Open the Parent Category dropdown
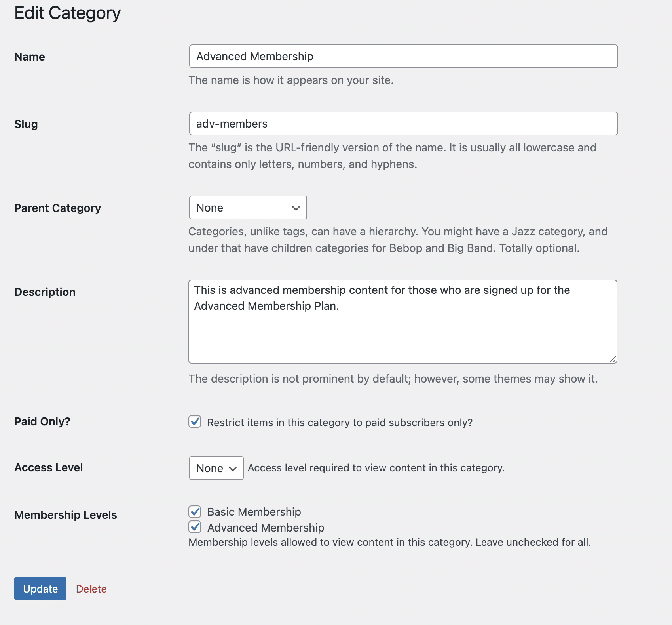 (248, 208)
